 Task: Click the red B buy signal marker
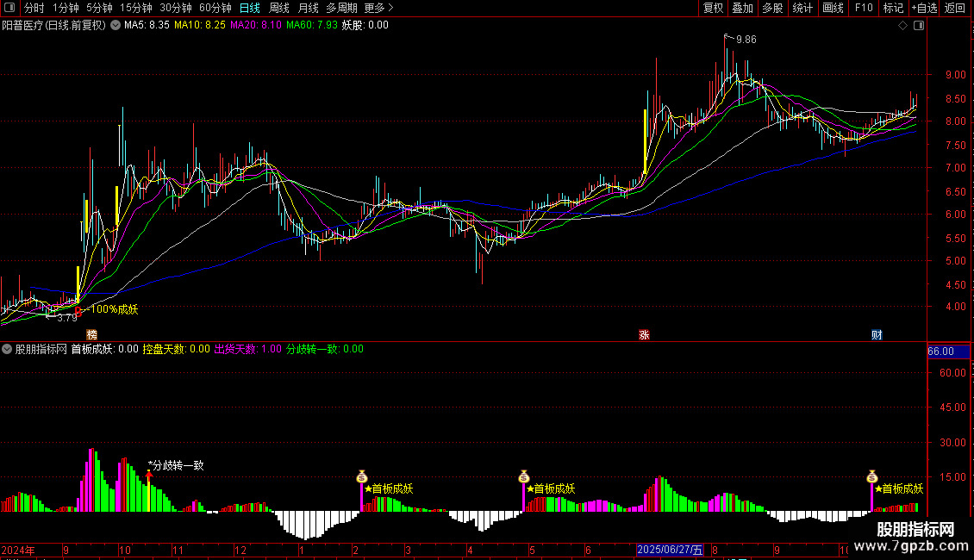click(78, 312)
